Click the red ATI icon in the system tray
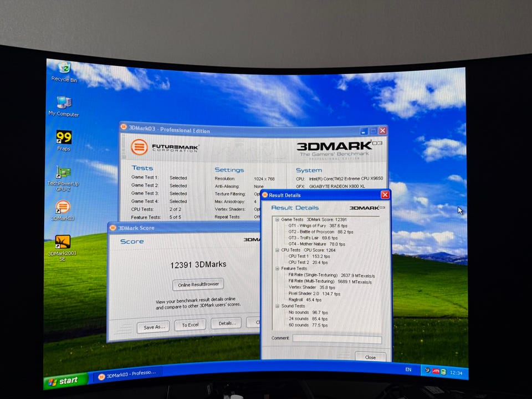The height and width of the screenshot is (399, 532). pyautogui.click(x=436, y=371)
